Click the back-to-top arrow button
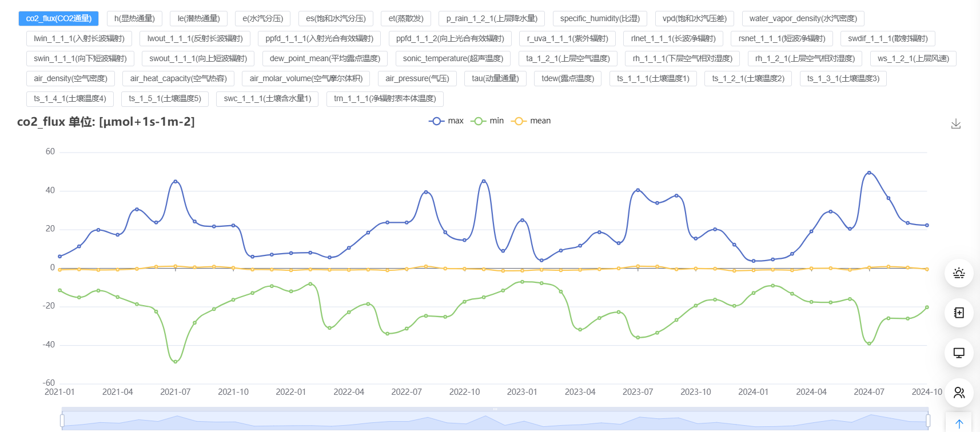 959,423
